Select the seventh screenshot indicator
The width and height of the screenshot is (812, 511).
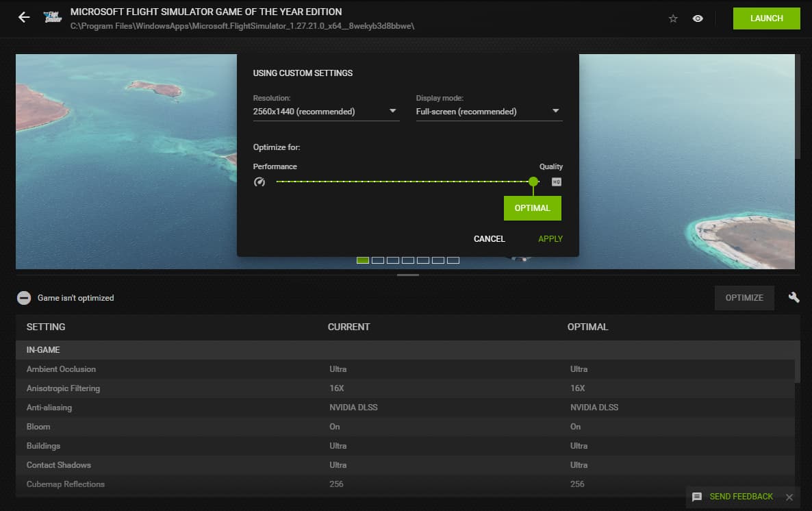[453, 260]
